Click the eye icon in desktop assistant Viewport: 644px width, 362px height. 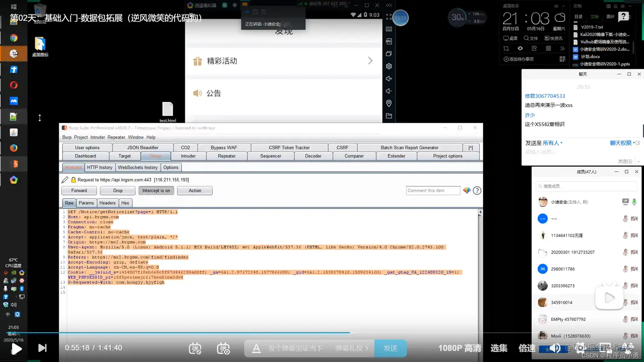click(x=520, y=48)
